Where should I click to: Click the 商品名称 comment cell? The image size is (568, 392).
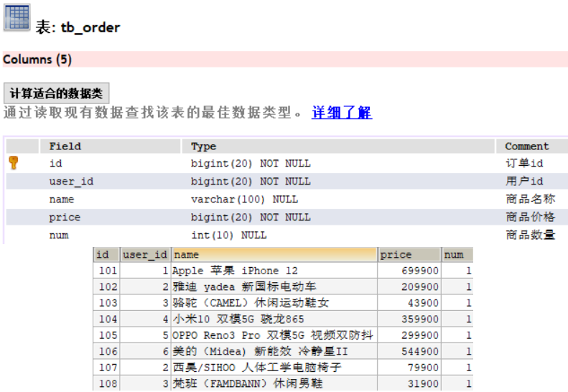coord(531,199)
